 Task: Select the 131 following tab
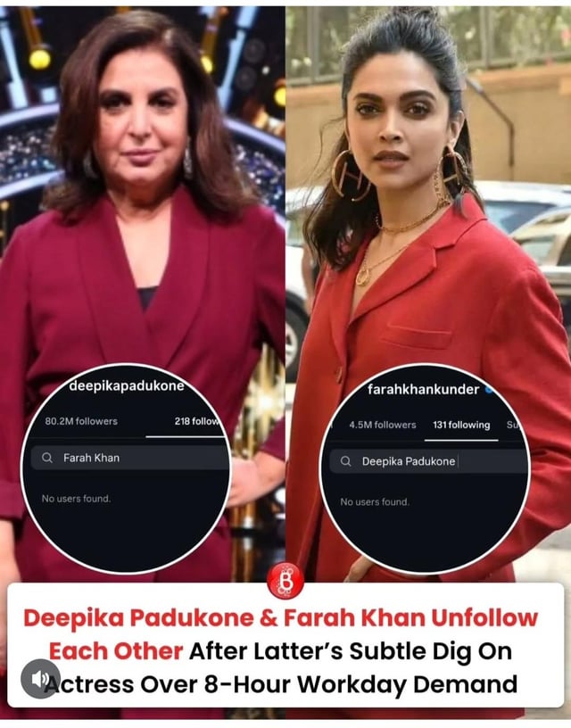point(461,425)
